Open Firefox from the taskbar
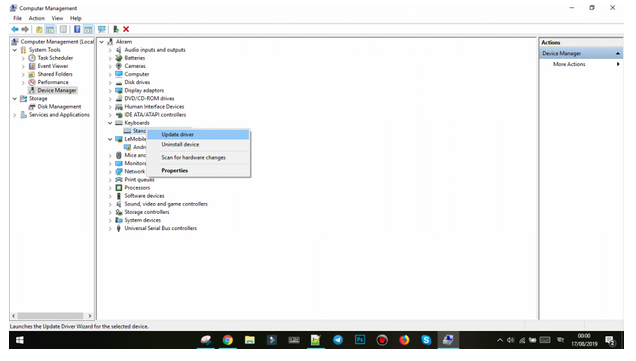 pyautogui.click(x=404, y=340)
